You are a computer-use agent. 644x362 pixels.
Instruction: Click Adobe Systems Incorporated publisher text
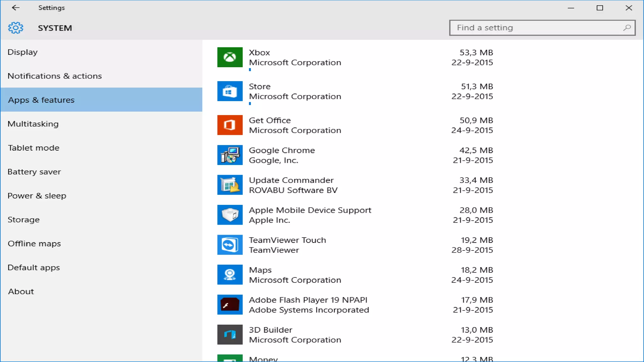(309, 310)
